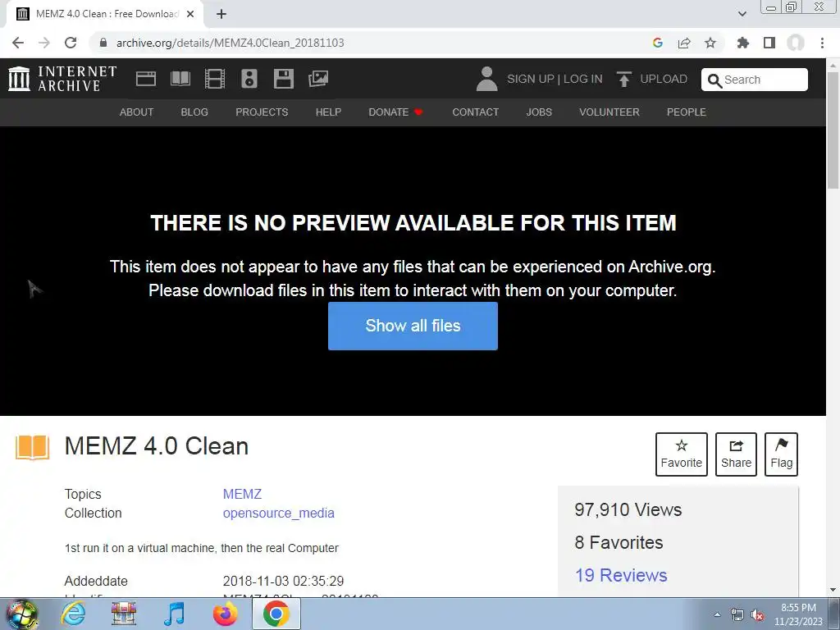Image resolution: width=840 pixels, height=630 pixels.
Task: Click the Google icon in address bar
Action: coord(658,43)
